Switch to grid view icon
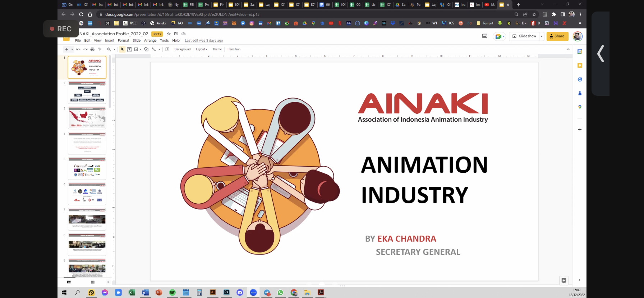 [93, 282]
